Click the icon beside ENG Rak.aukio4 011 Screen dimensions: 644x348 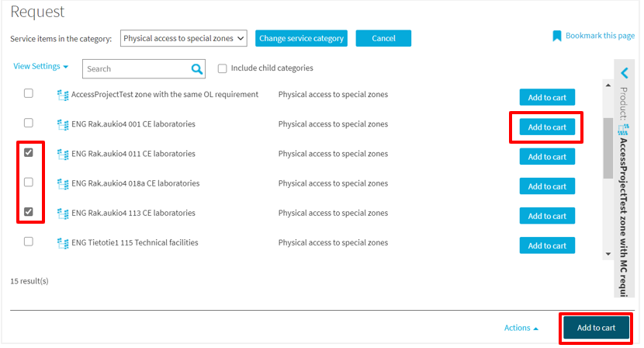pyautogui.click(x=63, y=155)
